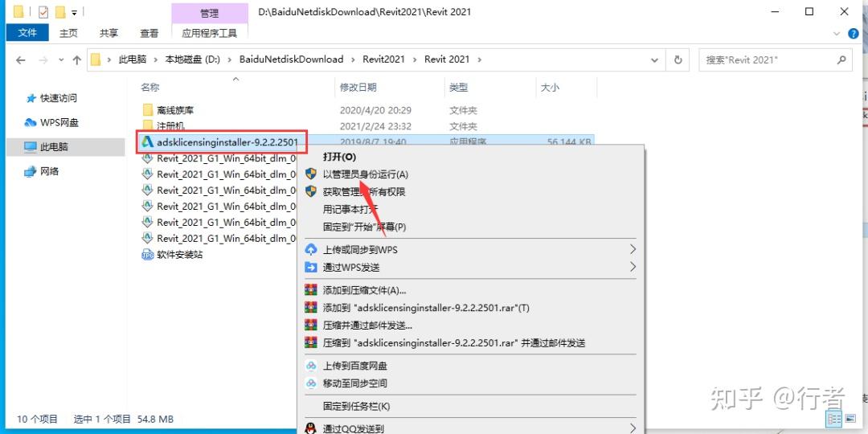Click the 管理 contextual tab header

[x=209, y=14]
